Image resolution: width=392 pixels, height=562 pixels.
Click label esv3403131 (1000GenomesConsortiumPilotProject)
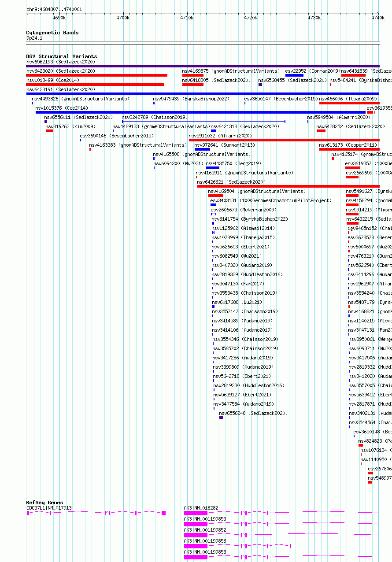[x=271, y=200]
